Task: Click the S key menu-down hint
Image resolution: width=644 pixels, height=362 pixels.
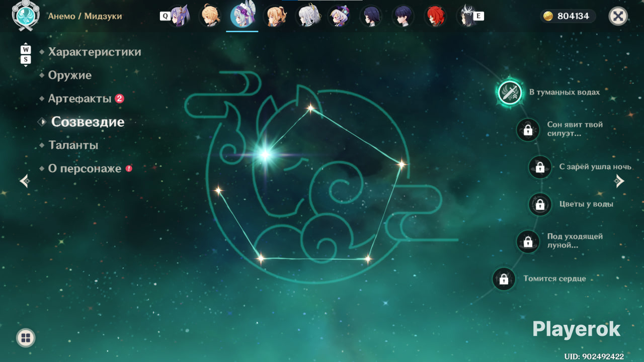Action: tap(26, 59)
